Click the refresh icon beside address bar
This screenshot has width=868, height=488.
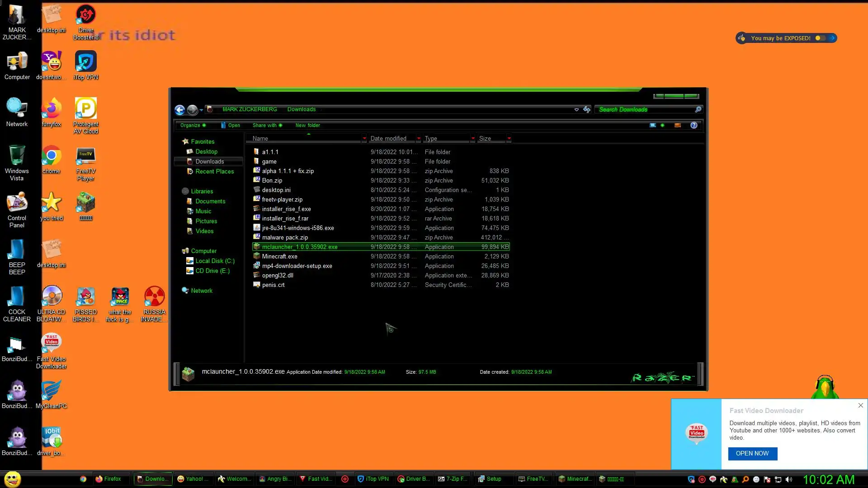pyautogui.click(x=587, y=109)
